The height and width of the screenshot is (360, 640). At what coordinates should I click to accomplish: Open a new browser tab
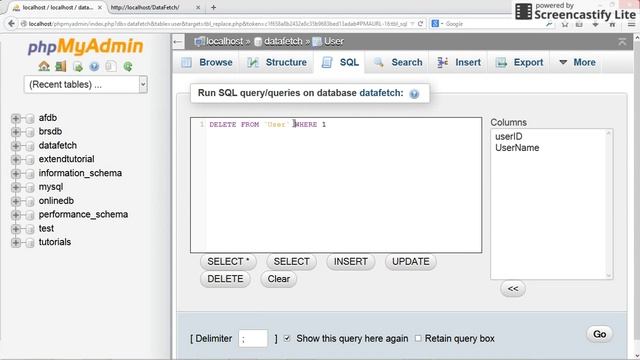coord(213,7)
